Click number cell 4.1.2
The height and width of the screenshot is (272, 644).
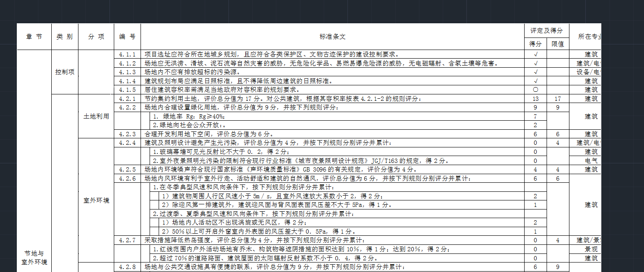(128, 63)
